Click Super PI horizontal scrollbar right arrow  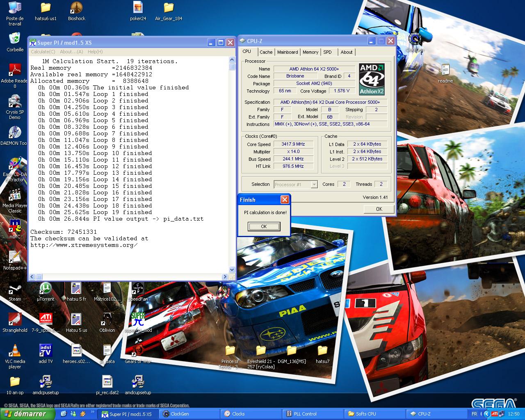(225, 277)
